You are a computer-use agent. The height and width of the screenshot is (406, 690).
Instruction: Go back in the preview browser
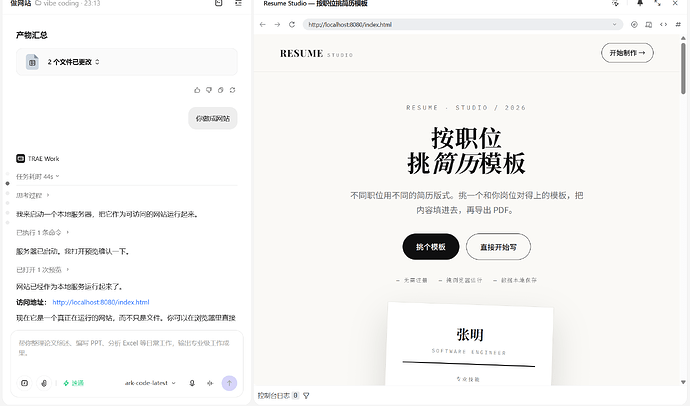click(x=263, y=25)
